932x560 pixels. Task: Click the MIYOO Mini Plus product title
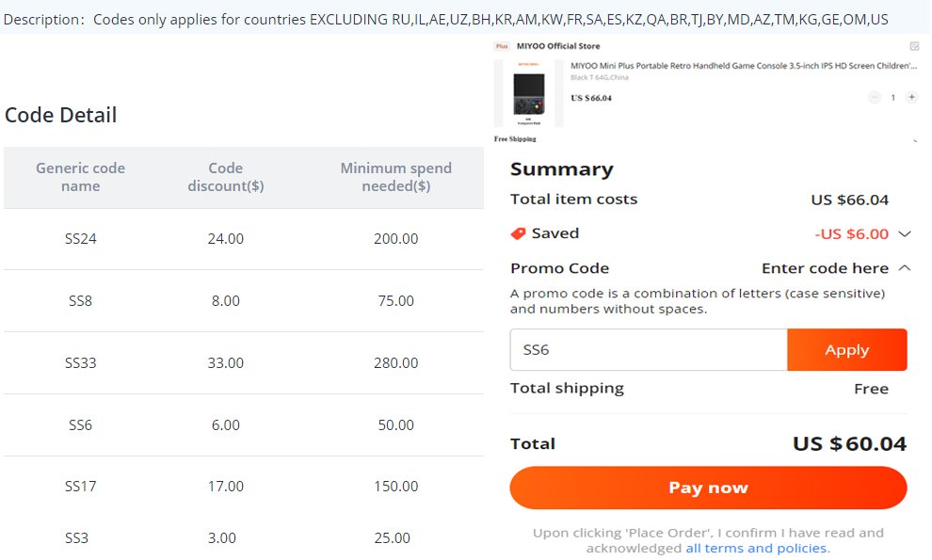(x=744, y=66)
